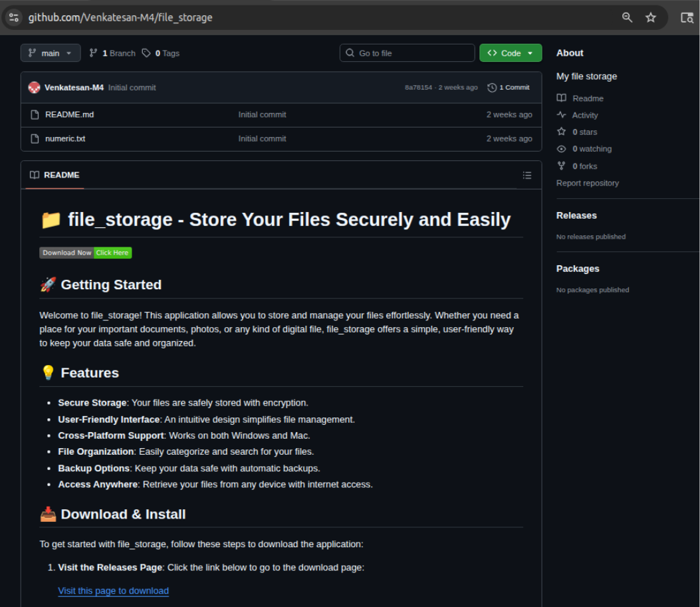Click Report repository link
The image size is (700, 607).
587,183
